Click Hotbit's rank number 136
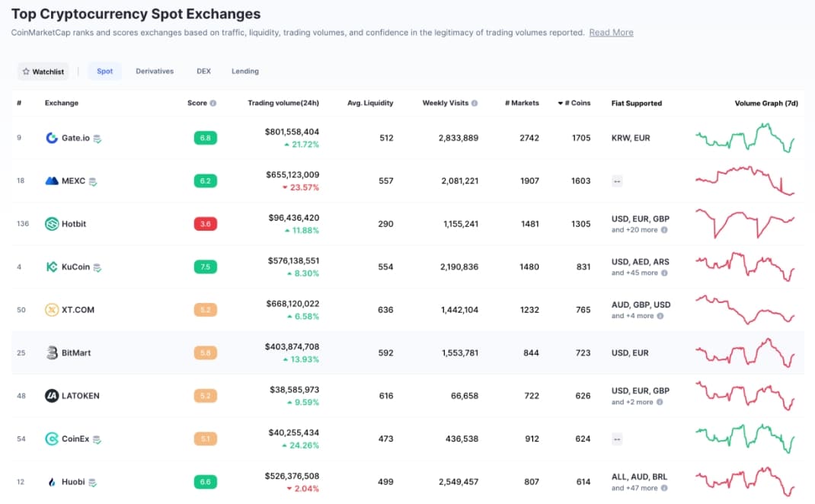The width and height of the screenshot is (815, 504). point(23,224)
